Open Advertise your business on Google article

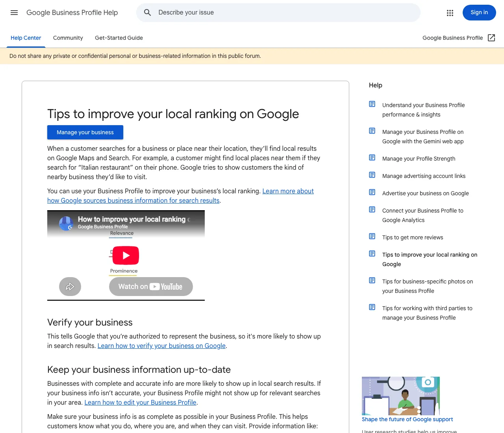(425, 193)
